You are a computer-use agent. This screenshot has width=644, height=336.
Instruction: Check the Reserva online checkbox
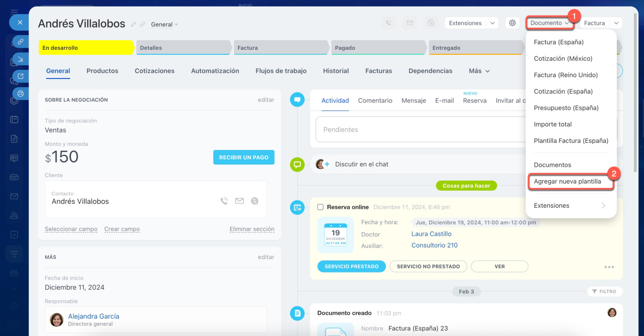(x=320, y=207)
